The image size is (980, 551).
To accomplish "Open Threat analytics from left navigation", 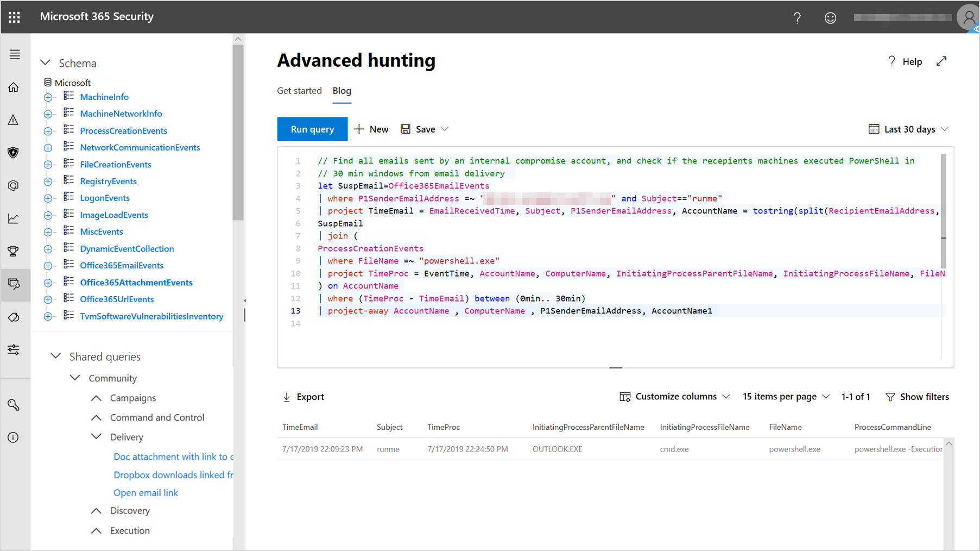I will (x=13, y=185).
